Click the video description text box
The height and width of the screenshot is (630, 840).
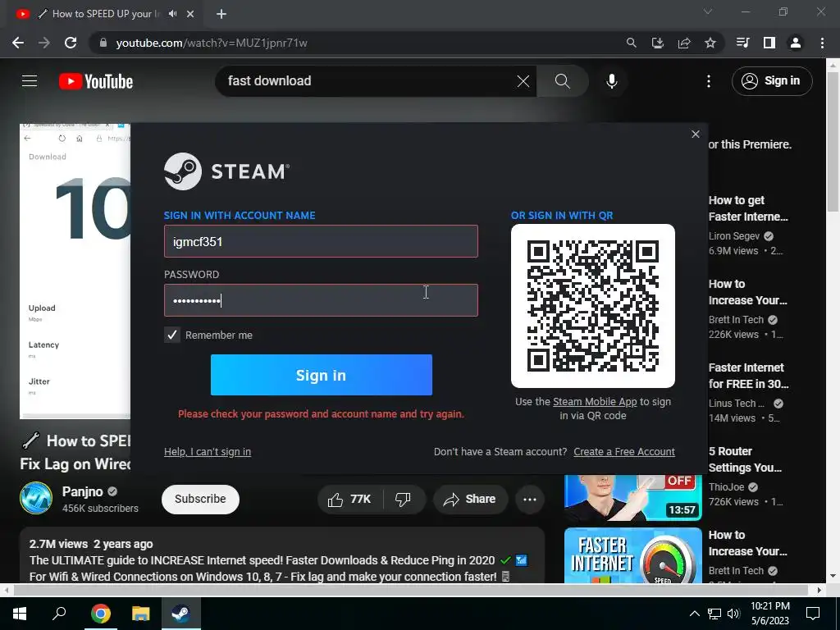coord(282,555)
